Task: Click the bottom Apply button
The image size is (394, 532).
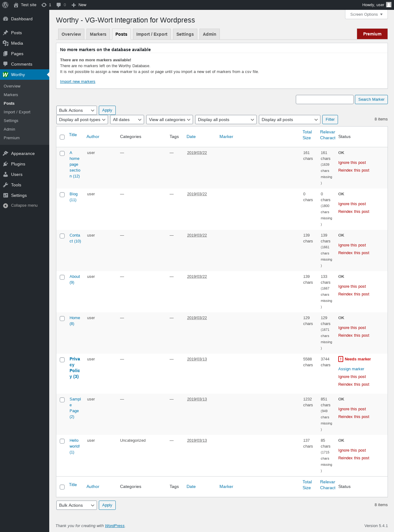Action: 107,505
